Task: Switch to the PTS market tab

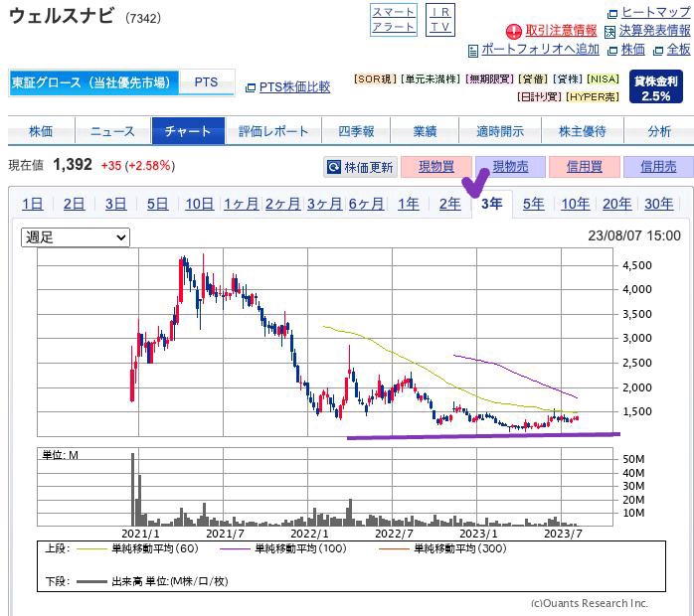Action: (206, 82)
